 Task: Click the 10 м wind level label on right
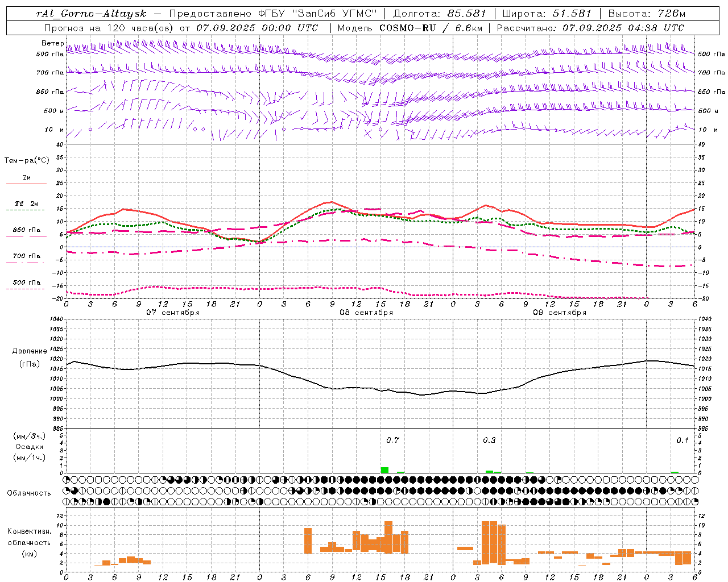point(708,130)
